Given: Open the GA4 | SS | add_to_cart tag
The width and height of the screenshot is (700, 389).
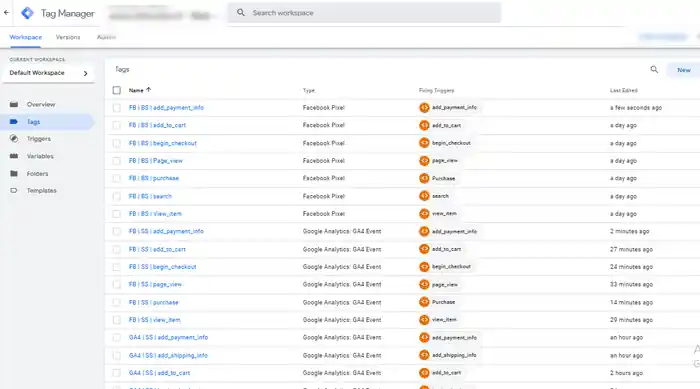Looking at the screenshot, I should point(159,373).
